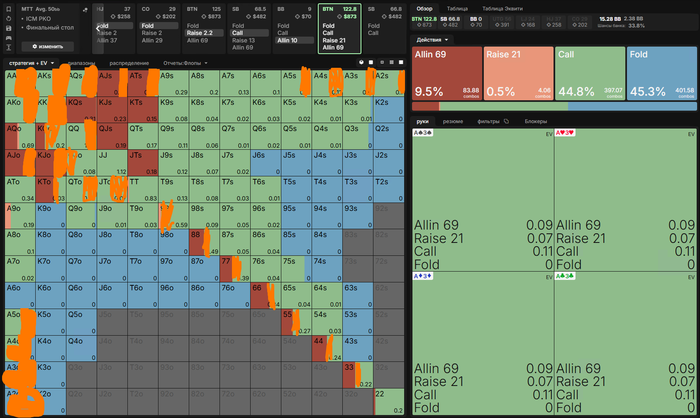Click the save floppy disk icon
Screen dimensions: 700x418
click(8, 28)
